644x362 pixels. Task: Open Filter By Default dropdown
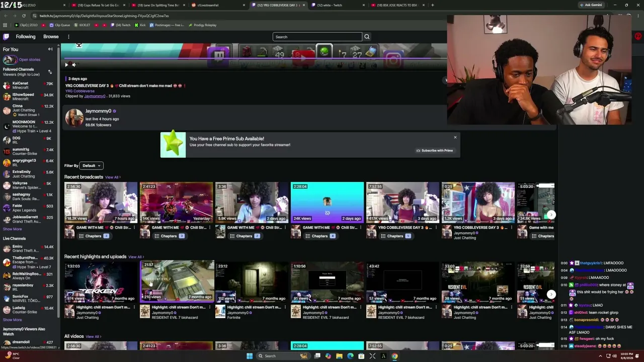[x=92, y=165]
